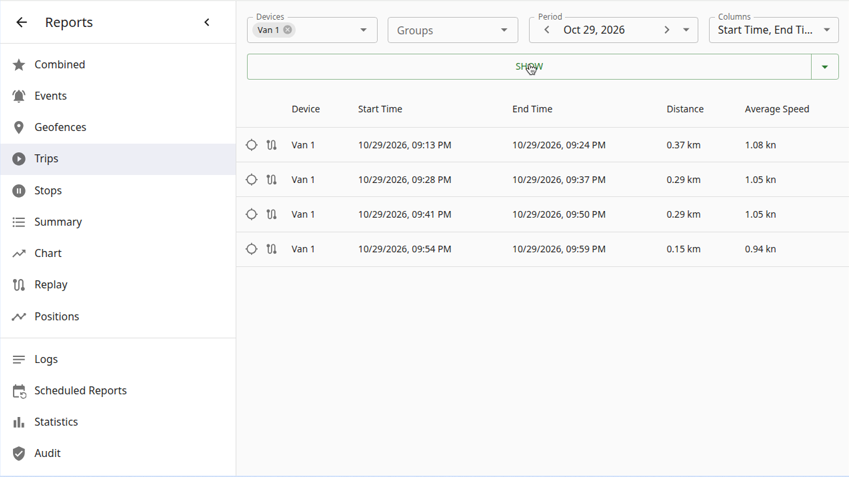Click the Device column header

click(x=305, y=109)
